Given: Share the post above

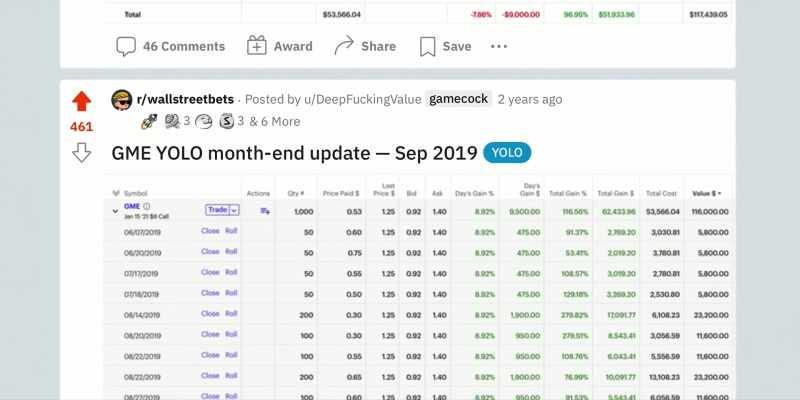Looking at the screenshot, I should [365, 46].
